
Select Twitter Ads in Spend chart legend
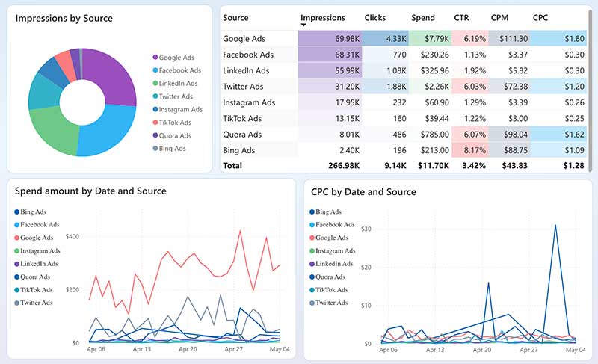point(34,303)
